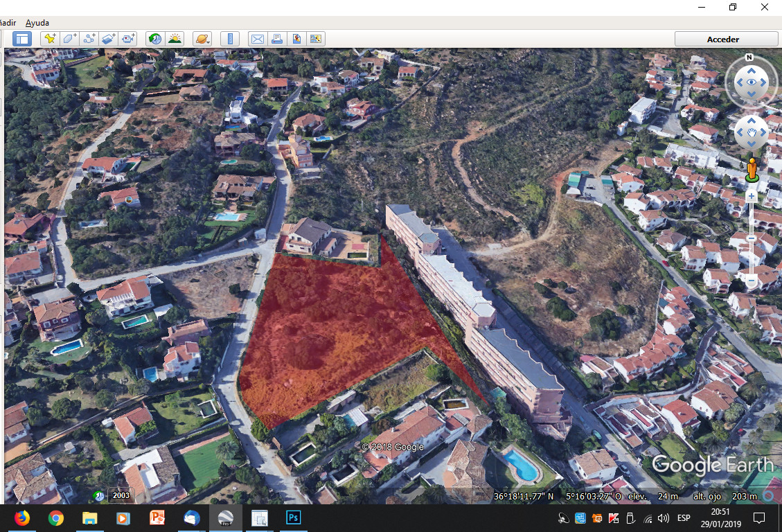
Task: Open Firefox from the taskbar
Action: 22,518
